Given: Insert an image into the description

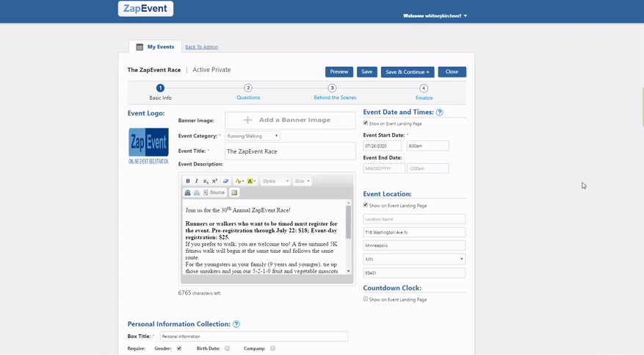Looking at the screenshot, I should tap(234, 193).
